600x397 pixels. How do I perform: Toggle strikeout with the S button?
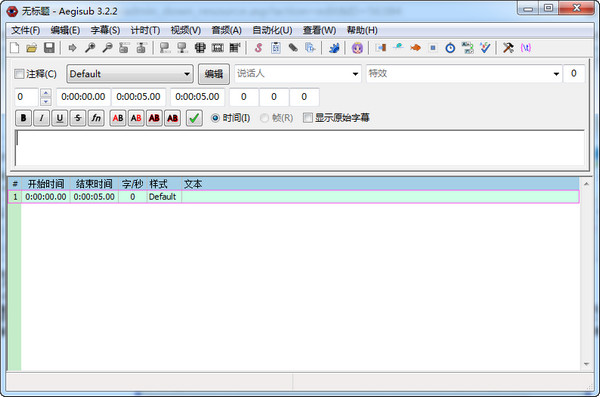pyautogui.click(x=78, y=118)
